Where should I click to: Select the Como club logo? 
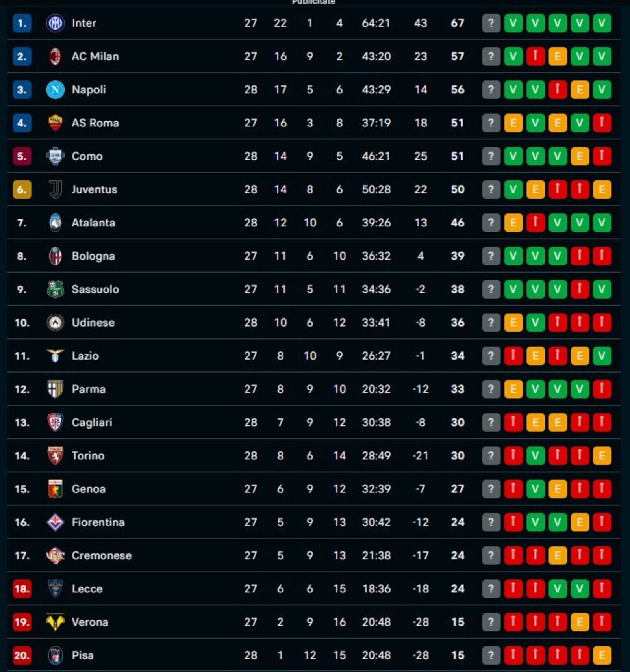coord(56,156)
